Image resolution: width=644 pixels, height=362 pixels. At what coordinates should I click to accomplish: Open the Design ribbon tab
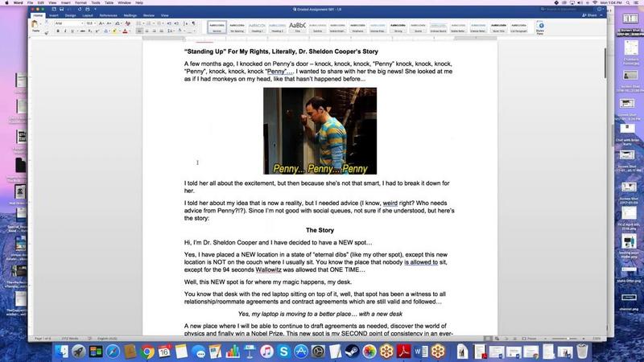click(70, 15)
